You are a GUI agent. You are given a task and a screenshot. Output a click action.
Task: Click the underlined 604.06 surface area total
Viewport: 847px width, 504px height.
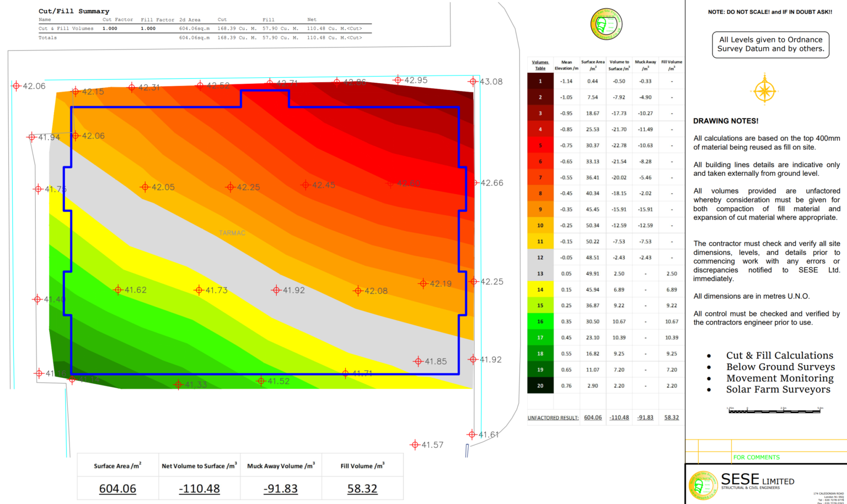click(x=117, y=489)
